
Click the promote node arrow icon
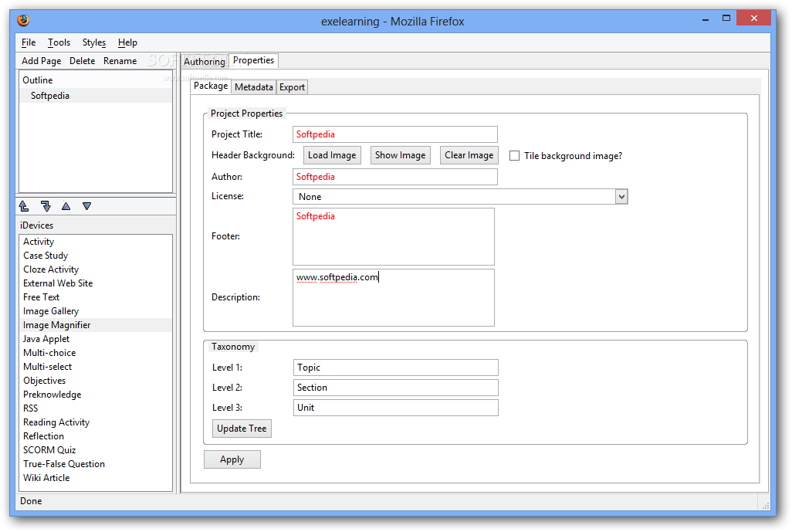24,206
